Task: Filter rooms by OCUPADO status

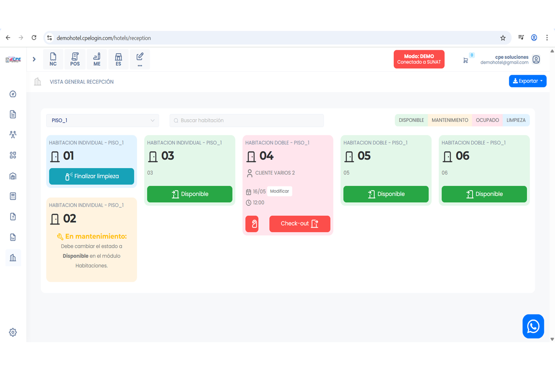Action: pyautogui.click(x=487, y=120)
